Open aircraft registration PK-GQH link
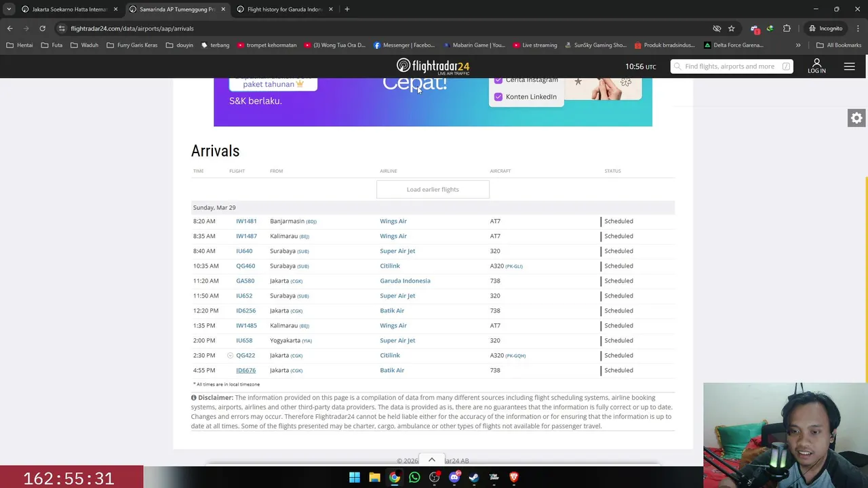Image resolution: width=868 pixels, height=488 pixels. 515,356
